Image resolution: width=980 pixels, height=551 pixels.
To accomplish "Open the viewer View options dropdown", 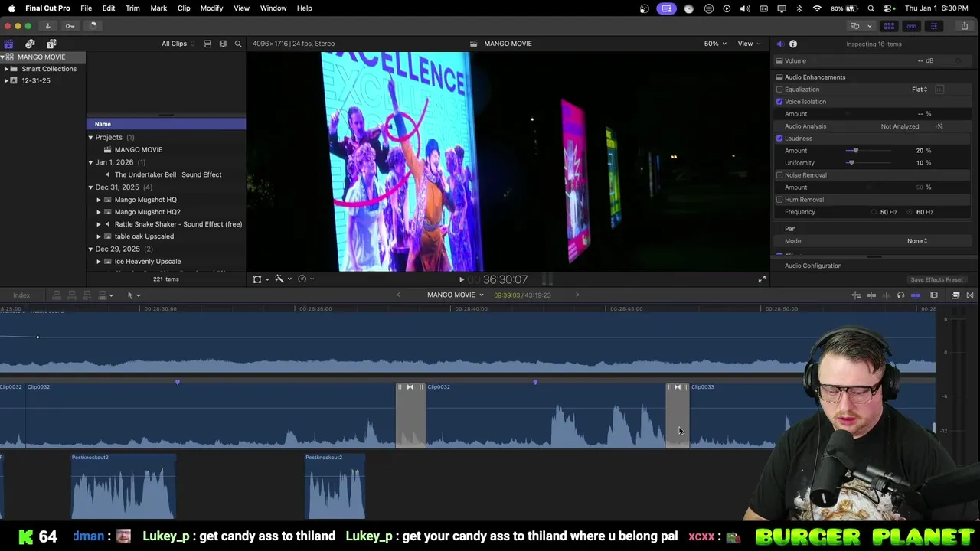I will [x=748, y=44].
